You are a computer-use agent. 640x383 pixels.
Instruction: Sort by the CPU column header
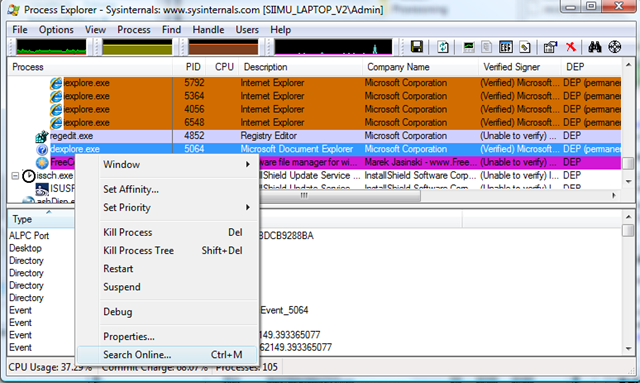(x=222, y=67)
